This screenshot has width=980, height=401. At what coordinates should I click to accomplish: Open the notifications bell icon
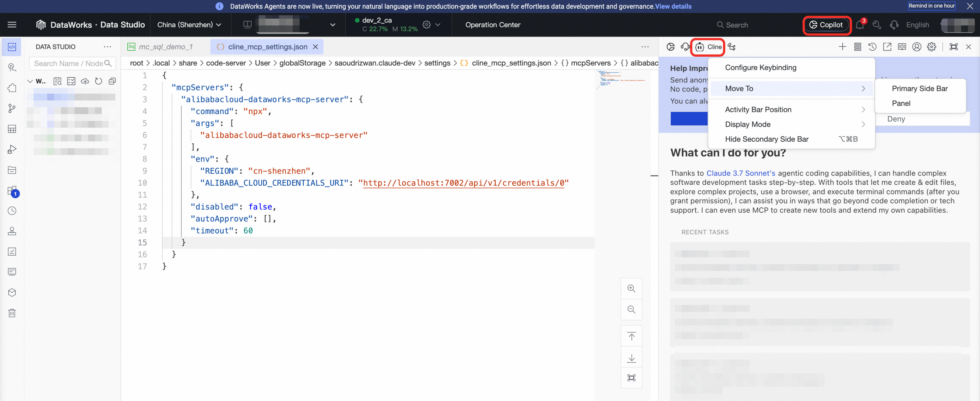[x=859, y=25]
